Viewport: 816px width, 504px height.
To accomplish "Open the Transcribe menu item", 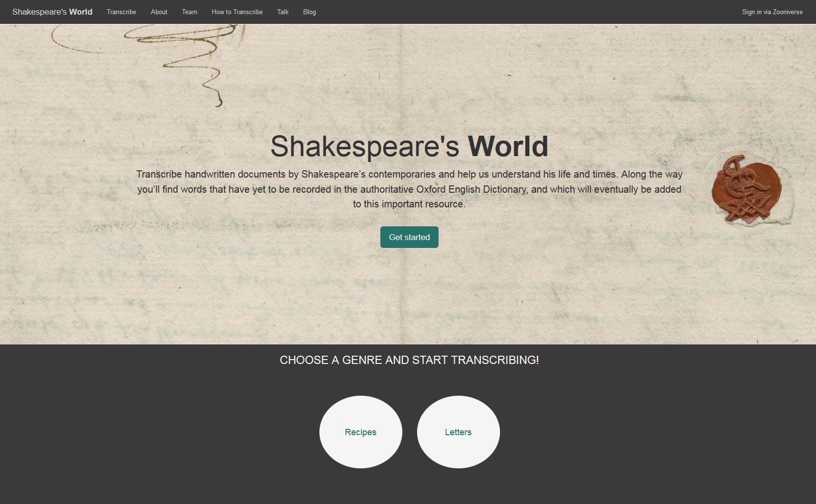I will tap(121, 12).
